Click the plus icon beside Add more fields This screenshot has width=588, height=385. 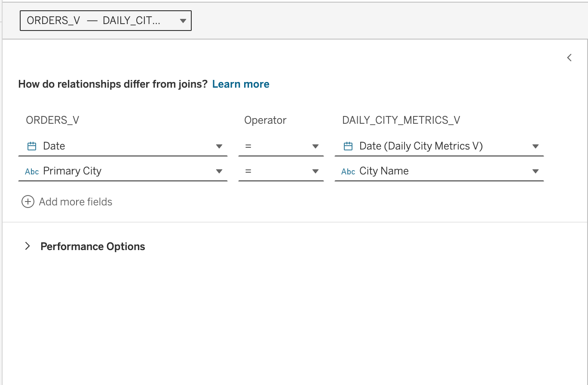point(28,202)
